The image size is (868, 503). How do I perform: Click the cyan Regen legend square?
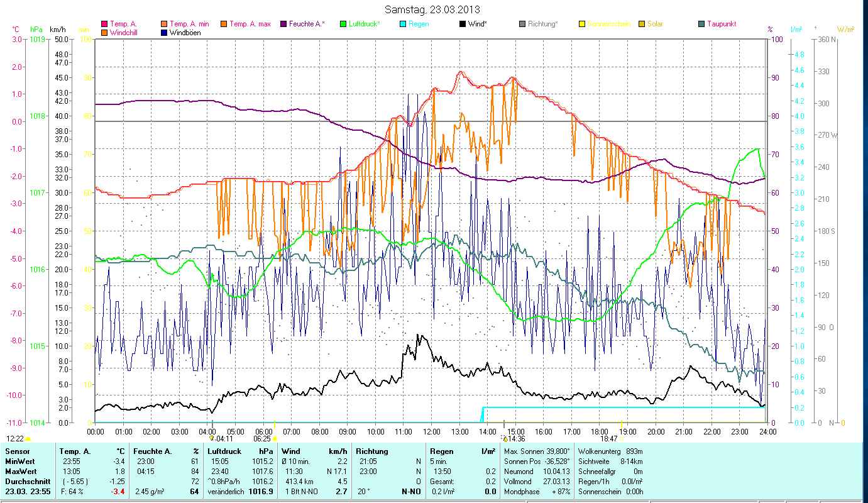(404, 25)
